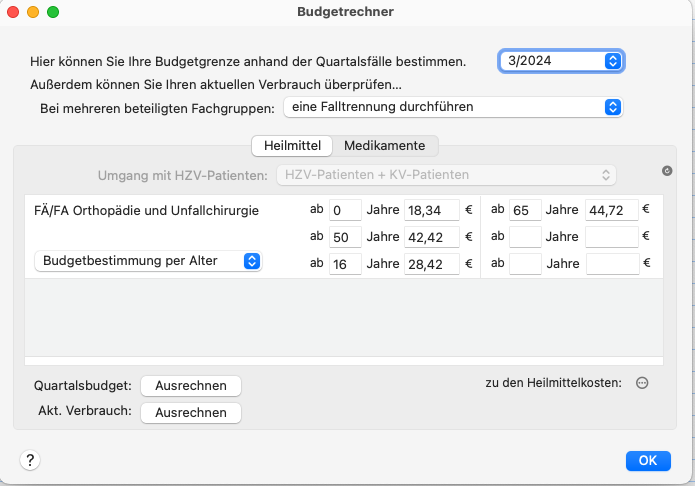Open the ellipsis icon beside Heilmittelkosten
This screenshot has height=486, width=695.
pyautogui.click(x=642, y=383)
